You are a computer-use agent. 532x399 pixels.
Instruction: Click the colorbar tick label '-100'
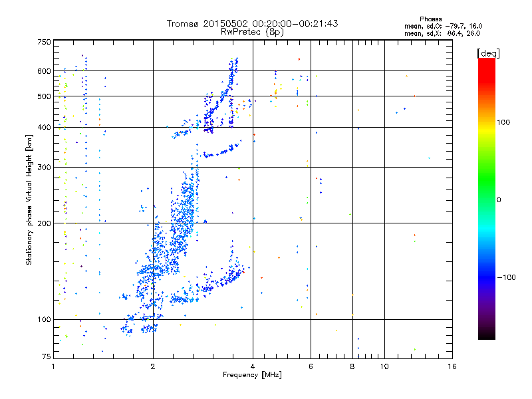(507, 277)
